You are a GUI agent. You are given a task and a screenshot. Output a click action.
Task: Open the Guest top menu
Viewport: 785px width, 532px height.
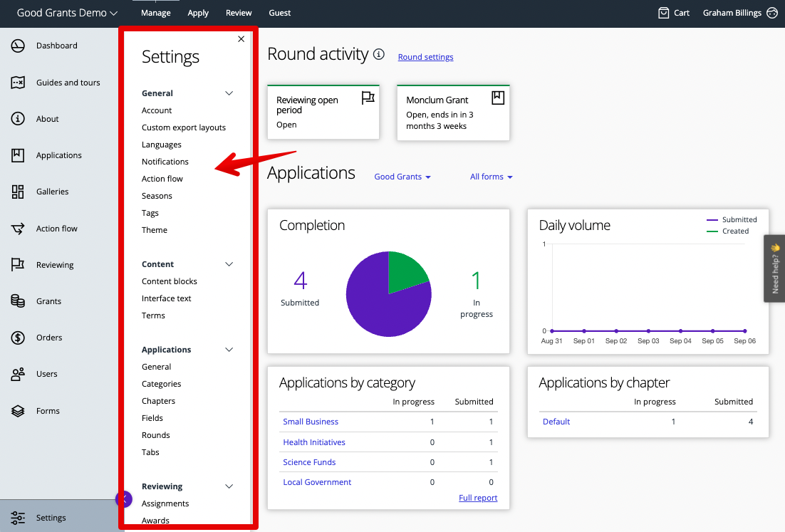280,13
